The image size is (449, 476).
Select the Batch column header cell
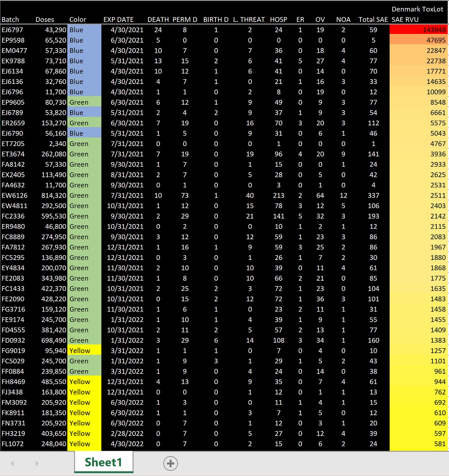pos(10,19)
